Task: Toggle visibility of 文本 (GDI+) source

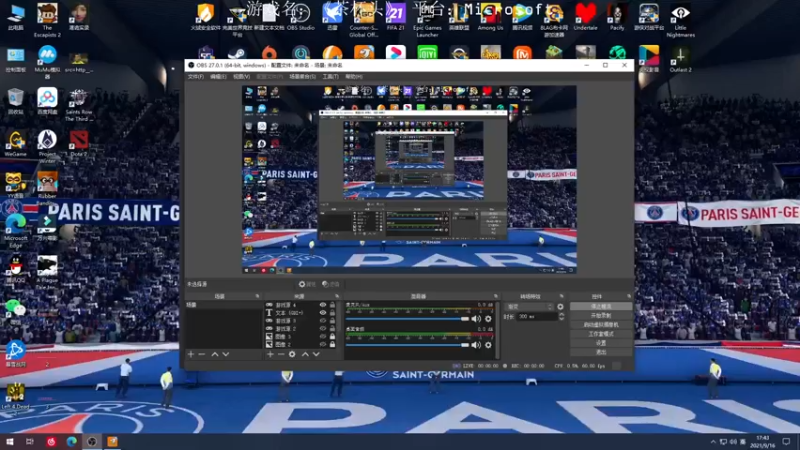Action: click(322, 313)
